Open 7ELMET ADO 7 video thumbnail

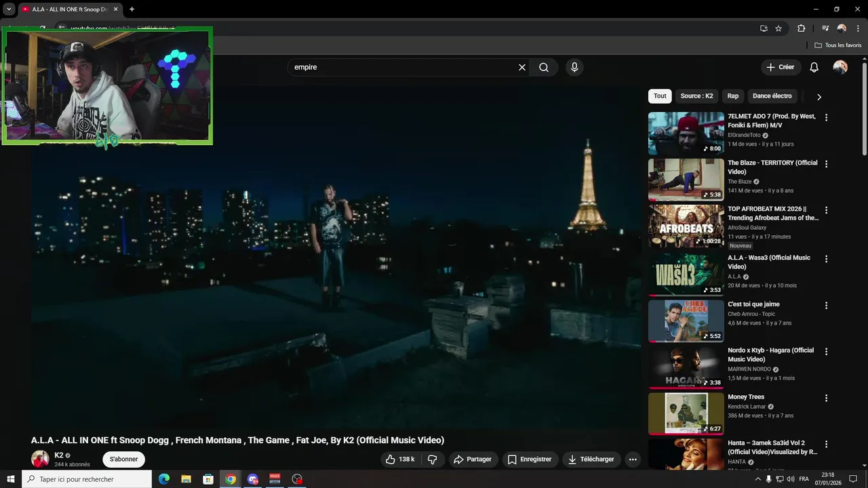[686, 134]
